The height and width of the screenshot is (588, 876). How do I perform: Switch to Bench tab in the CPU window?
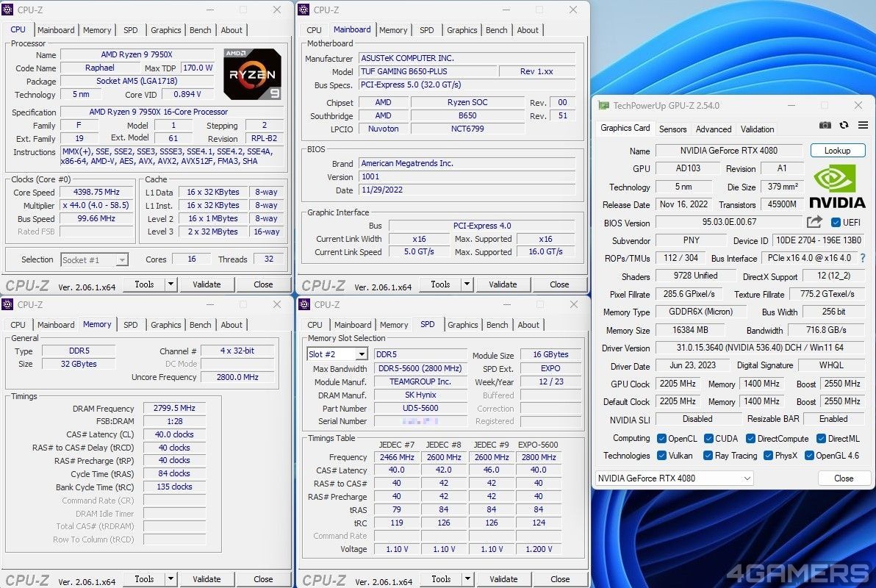tap(200, 30)
